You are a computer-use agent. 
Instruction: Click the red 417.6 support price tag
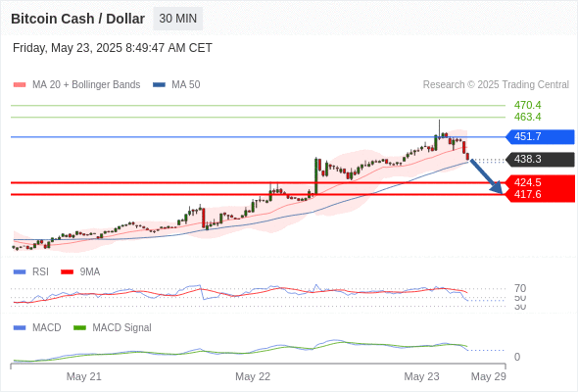[540, 195]
